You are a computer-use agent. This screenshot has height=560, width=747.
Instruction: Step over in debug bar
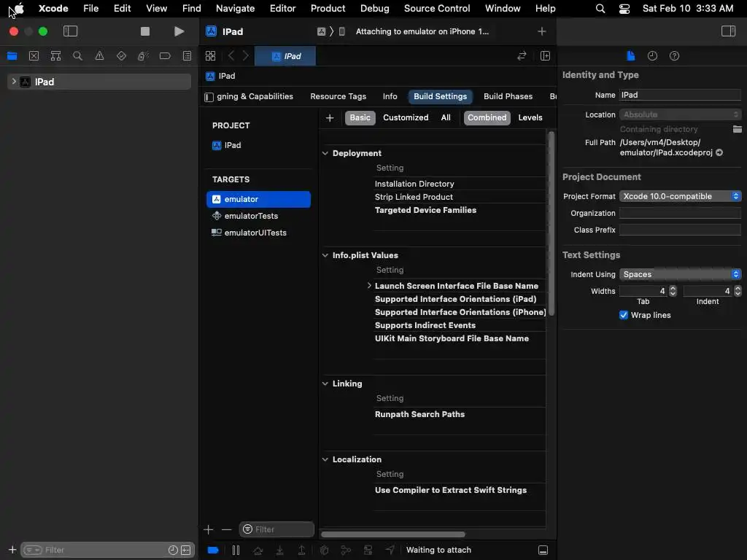click(258, 551)
